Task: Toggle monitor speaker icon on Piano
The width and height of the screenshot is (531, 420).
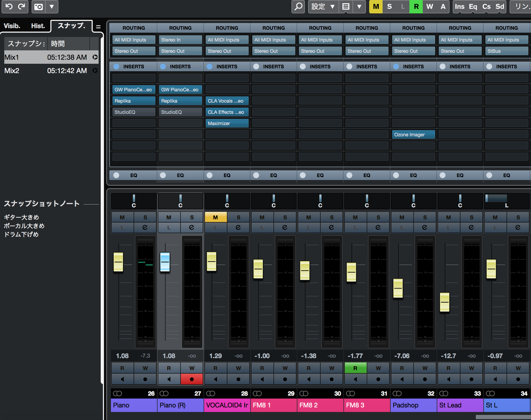Action: tap(122, 379)
